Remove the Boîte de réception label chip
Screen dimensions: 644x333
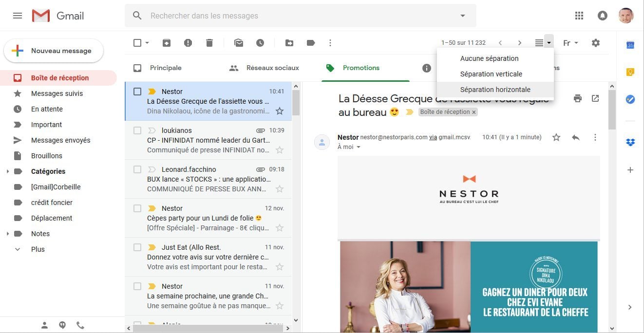(474, 112)
